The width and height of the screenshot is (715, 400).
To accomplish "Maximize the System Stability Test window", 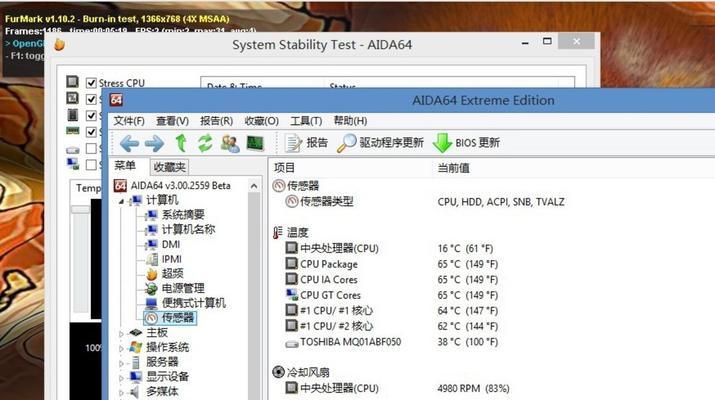I will (547, 42).
